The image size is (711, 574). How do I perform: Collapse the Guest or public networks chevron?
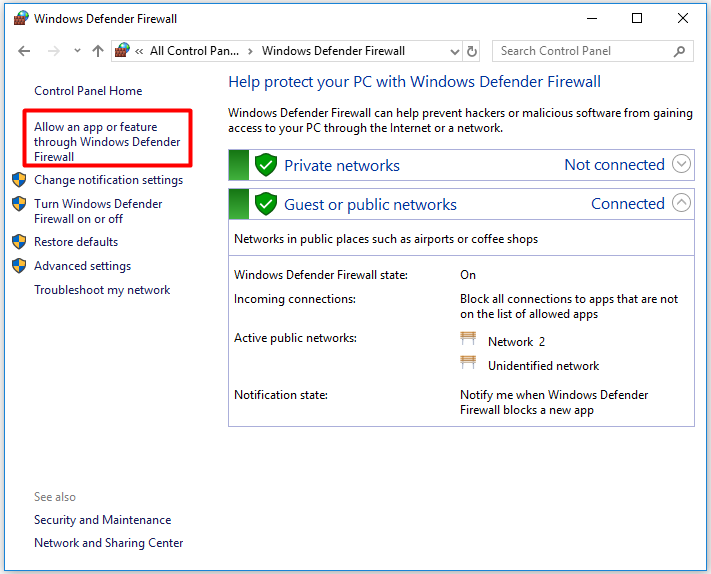(682, 203)
